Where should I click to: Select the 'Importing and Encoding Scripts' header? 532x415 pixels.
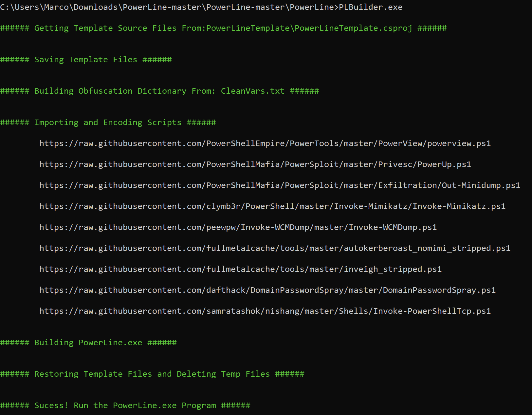[108, 123]
